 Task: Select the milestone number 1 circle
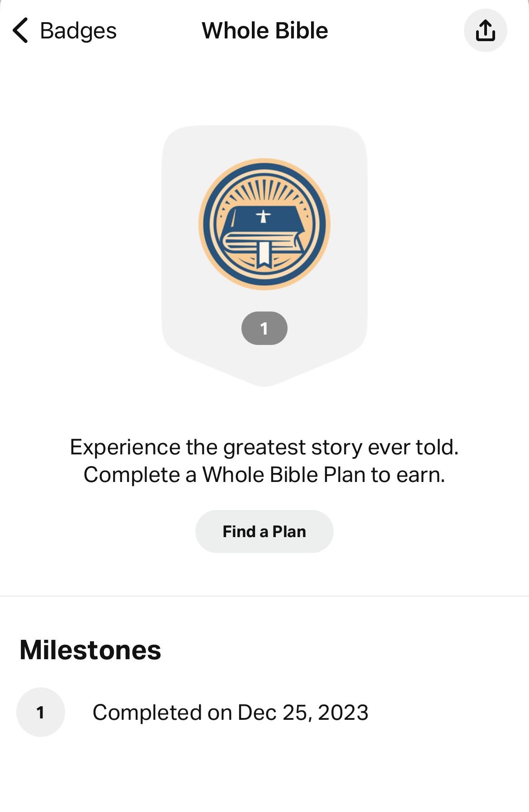click(x=41, y=712)
